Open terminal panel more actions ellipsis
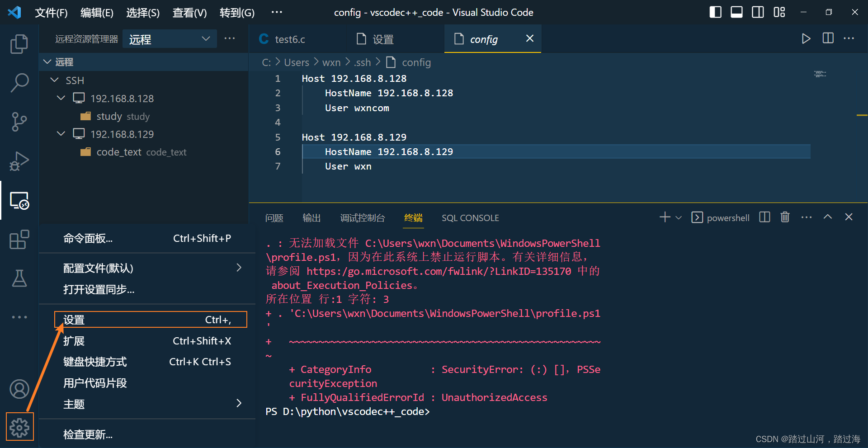This screenshot has width=868, height=448. pos(806,217)
